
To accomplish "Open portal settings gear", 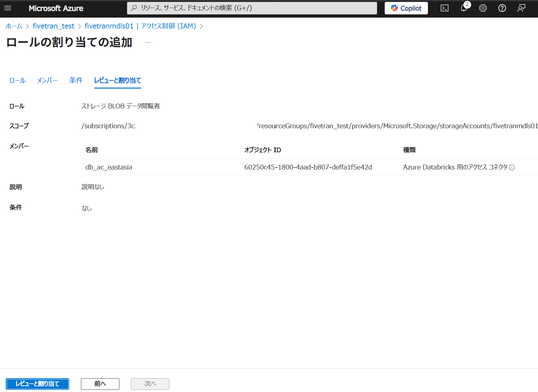I will [x=483, y=8].
